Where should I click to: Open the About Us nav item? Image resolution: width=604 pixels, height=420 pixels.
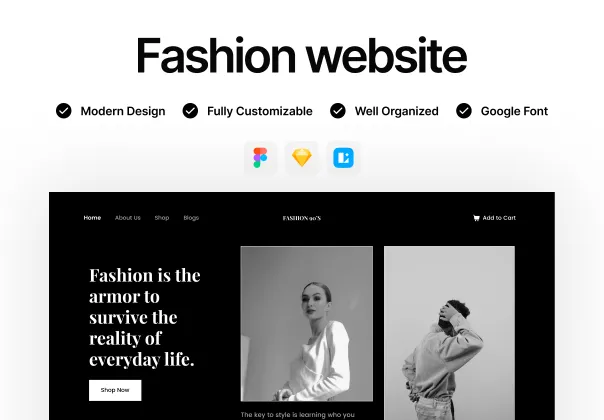point(128,218)
